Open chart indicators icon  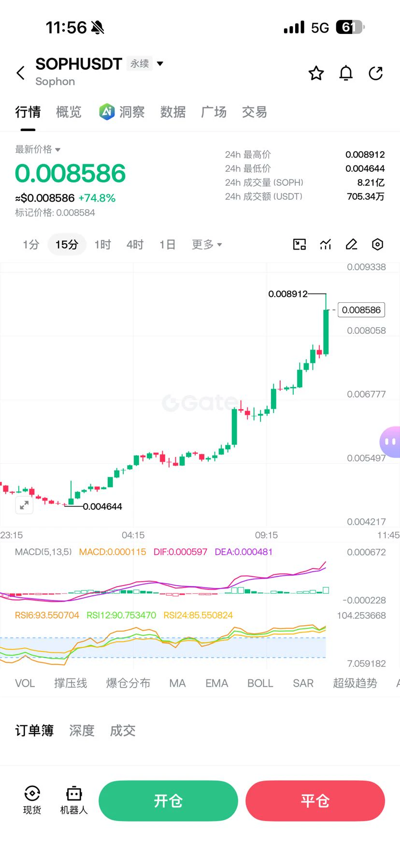(x=326, y=244)
